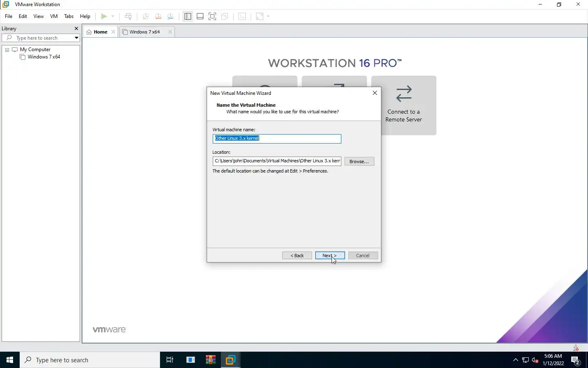
Task: Click the Browse... button
Action: click(359, 162)
